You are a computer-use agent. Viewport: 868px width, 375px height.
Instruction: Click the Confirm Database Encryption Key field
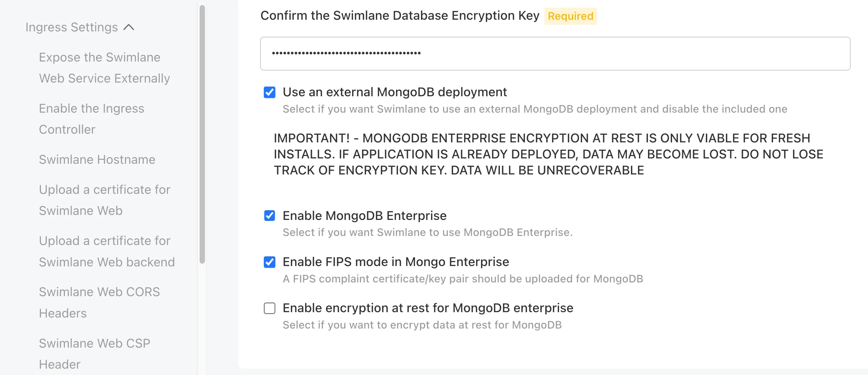coord(555,53)
